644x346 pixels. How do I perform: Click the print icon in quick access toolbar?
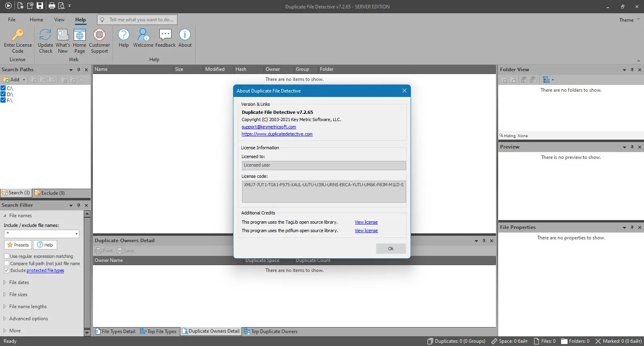click(x=52, y=6)
